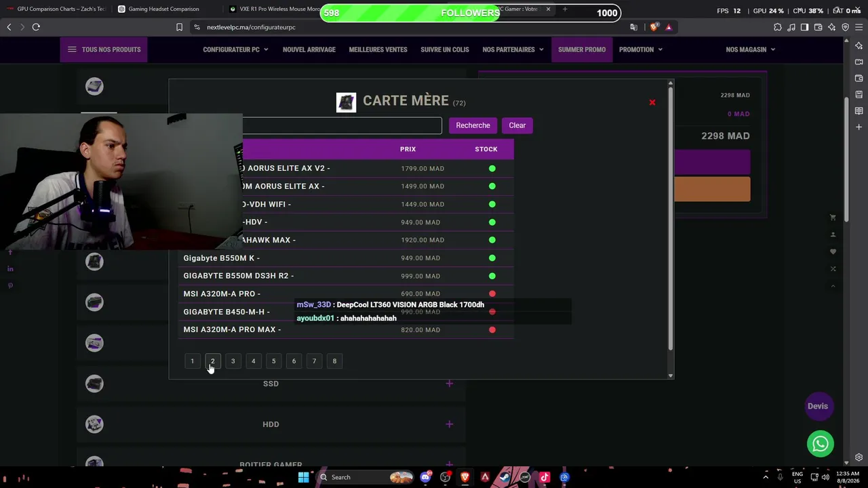Open the browser extensions puzzle icon
The image size is (868, 488).
point(778,27)
